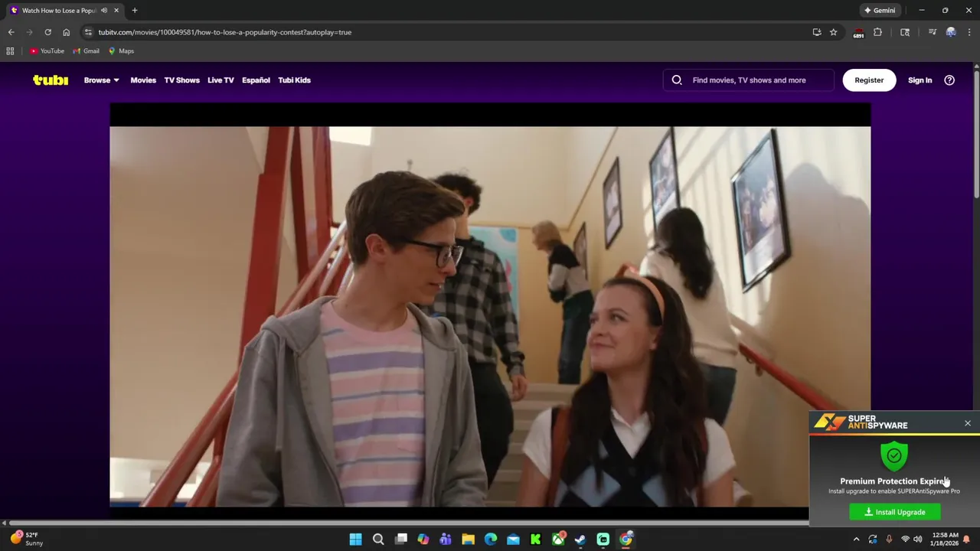
Task: Close the Tubi browser tab
Action: tap(116, 10)
